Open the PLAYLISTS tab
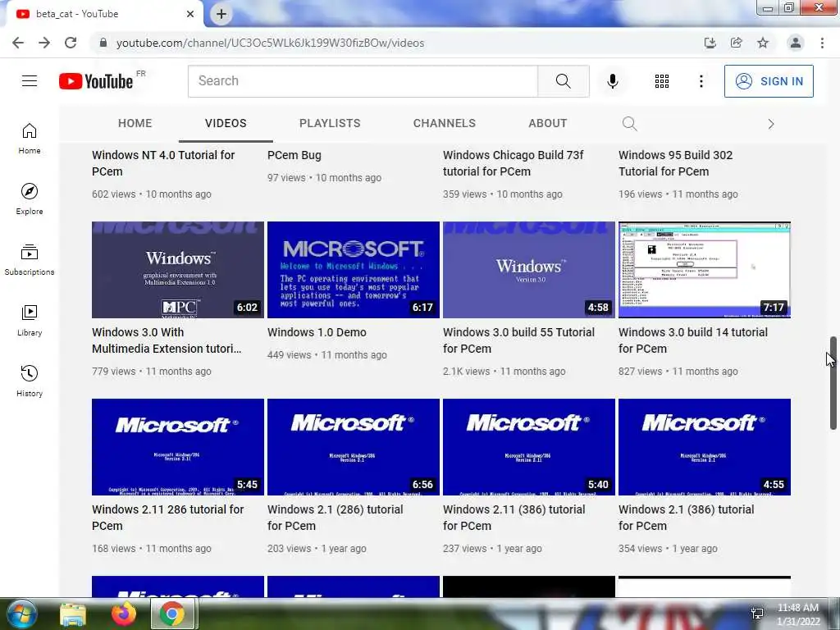This screenshot has width=840, height=630. (x=330, y=123)
